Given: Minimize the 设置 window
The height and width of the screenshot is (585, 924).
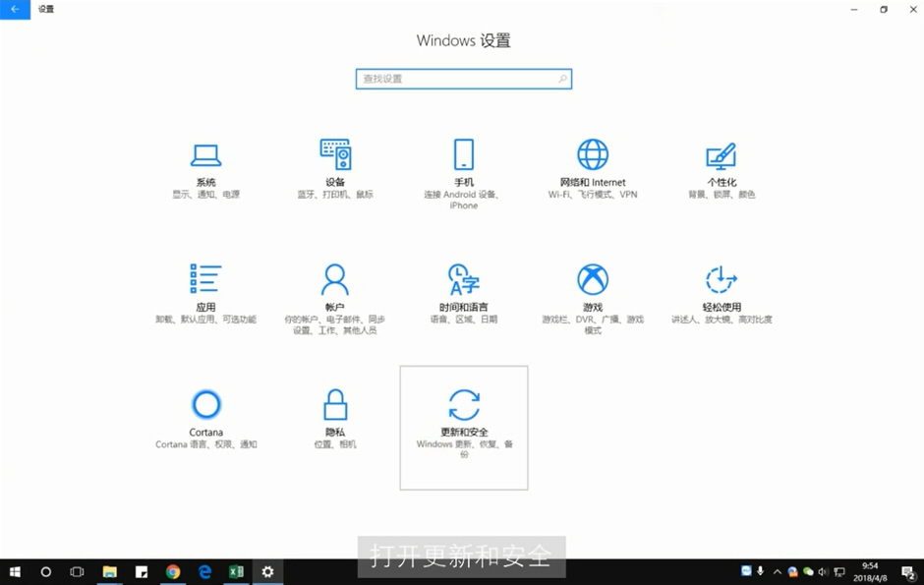Looking at the screenshot, I should coord(854,10).
